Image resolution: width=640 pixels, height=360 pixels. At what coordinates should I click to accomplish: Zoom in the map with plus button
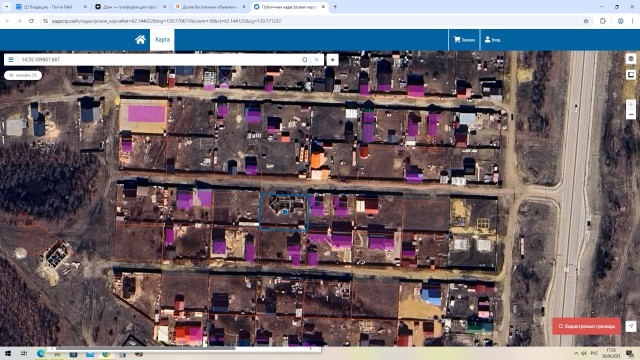tap(631, 104)
